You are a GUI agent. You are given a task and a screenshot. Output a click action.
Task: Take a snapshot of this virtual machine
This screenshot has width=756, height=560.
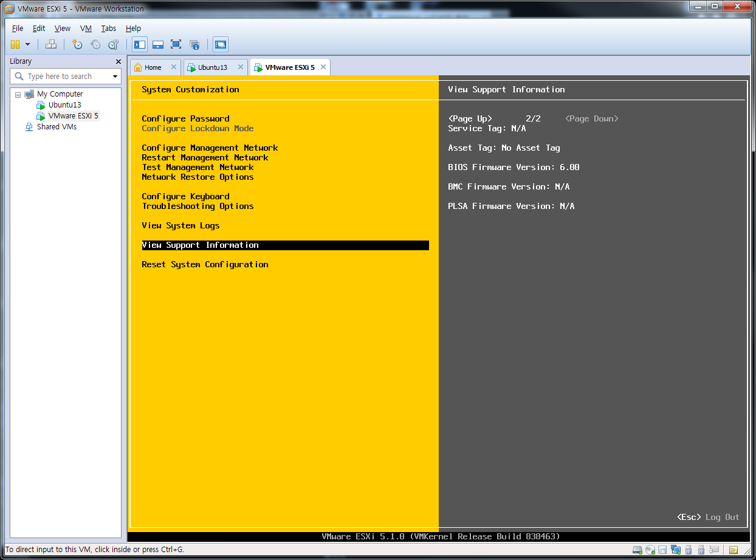click(x=77, y=44)
